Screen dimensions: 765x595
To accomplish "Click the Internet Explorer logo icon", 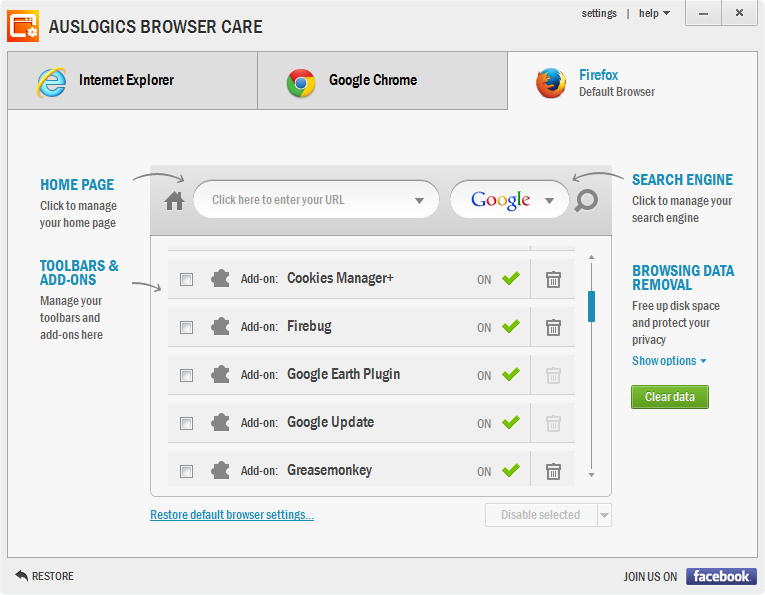I will coord(51,82).
